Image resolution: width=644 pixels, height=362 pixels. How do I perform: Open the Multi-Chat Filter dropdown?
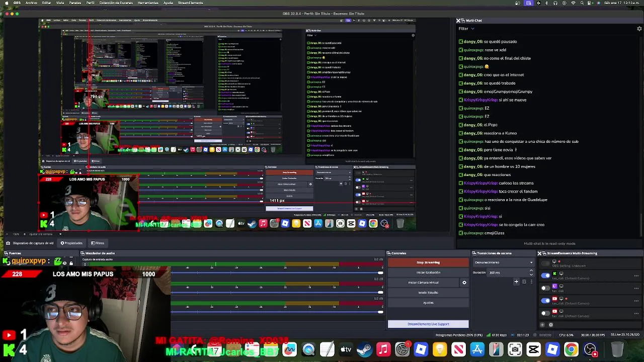pos(466,29)
